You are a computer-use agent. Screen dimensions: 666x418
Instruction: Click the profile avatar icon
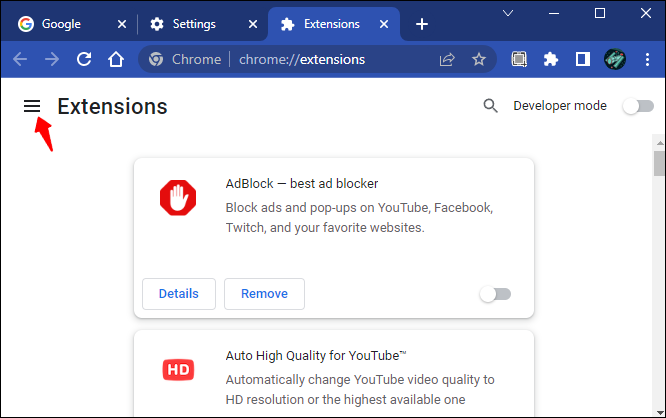614,59
